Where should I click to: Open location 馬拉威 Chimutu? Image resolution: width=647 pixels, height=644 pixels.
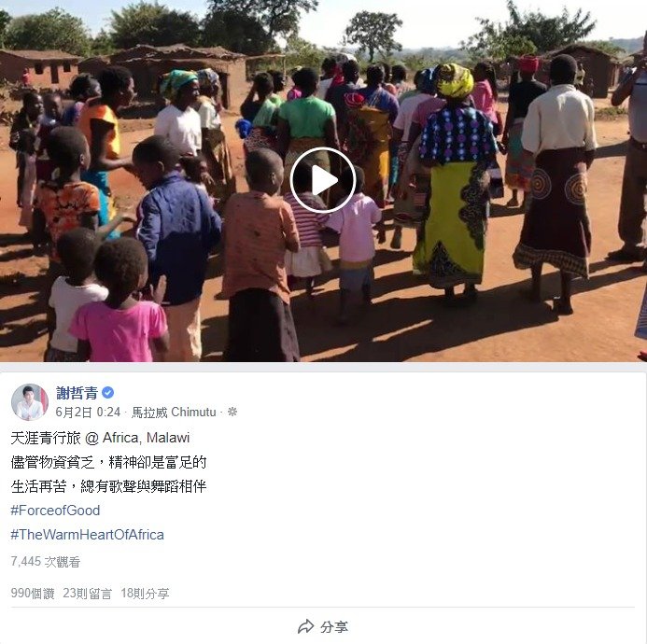click(x=174, y=413)
